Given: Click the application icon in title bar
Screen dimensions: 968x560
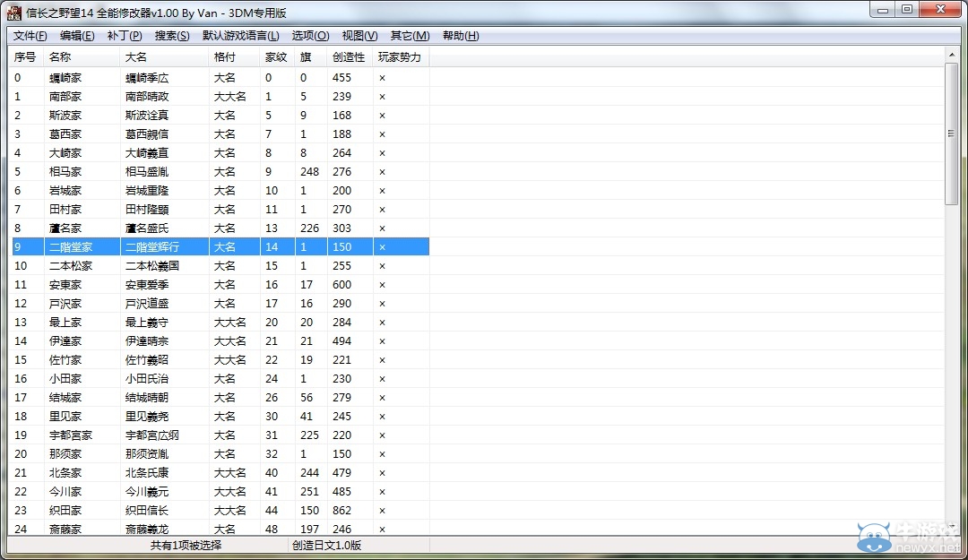Looking at the screenshot, I should click(13, 13).
